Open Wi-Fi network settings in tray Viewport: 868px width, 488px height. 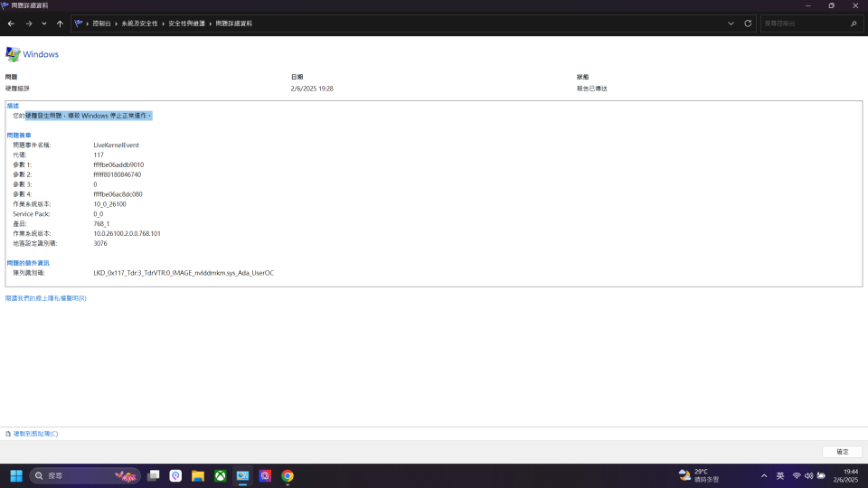click(x=797, y=476)
